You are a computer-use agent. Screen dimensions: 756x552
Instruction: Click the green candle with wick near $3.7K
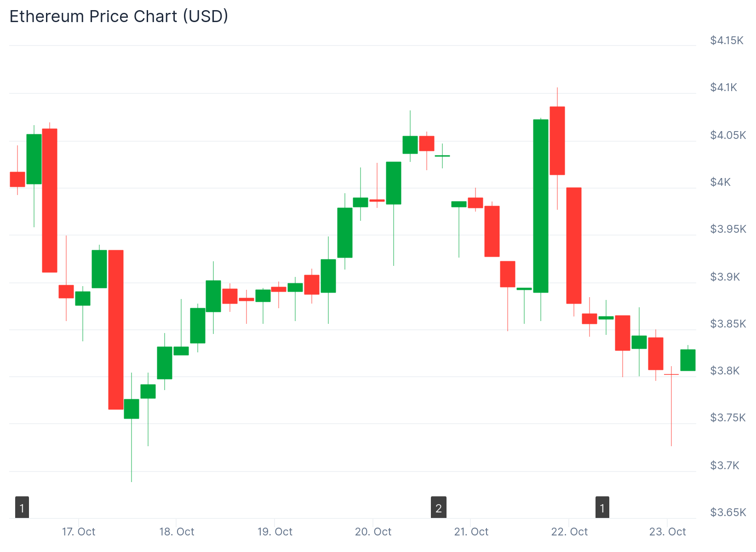(x=132, y=409)
